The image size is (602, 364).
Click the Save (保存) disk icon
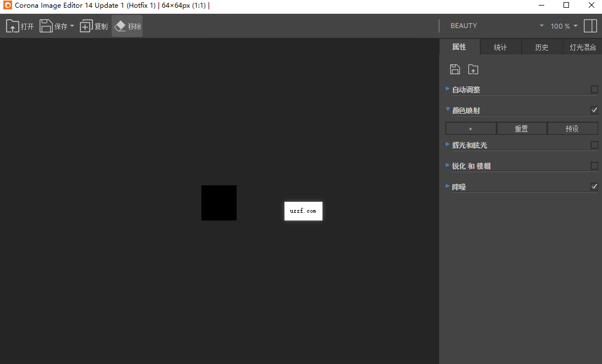coord(46,26)
